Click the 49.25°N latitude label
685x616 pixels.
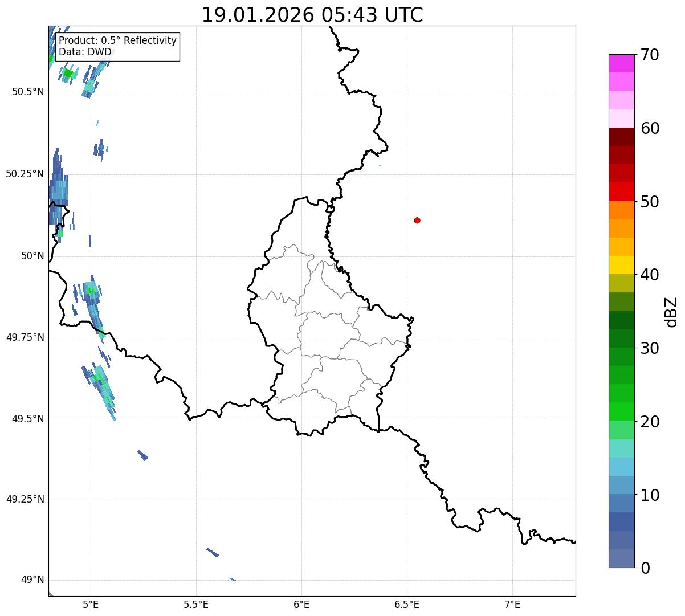pyautogui.click(x=25, y=500)
